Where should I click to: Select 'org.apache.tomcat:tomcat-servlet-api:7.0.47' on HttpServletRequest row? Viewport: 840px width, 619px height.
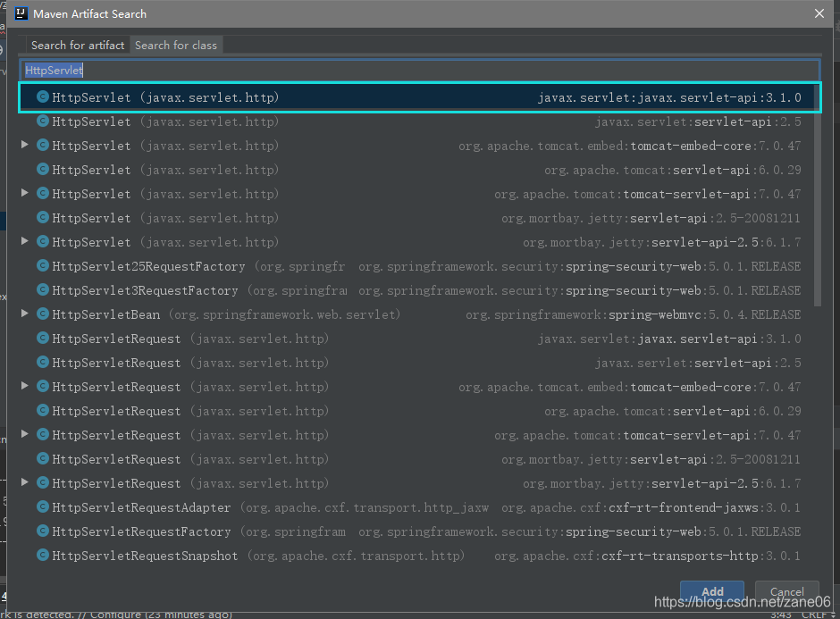click(648, 435)
